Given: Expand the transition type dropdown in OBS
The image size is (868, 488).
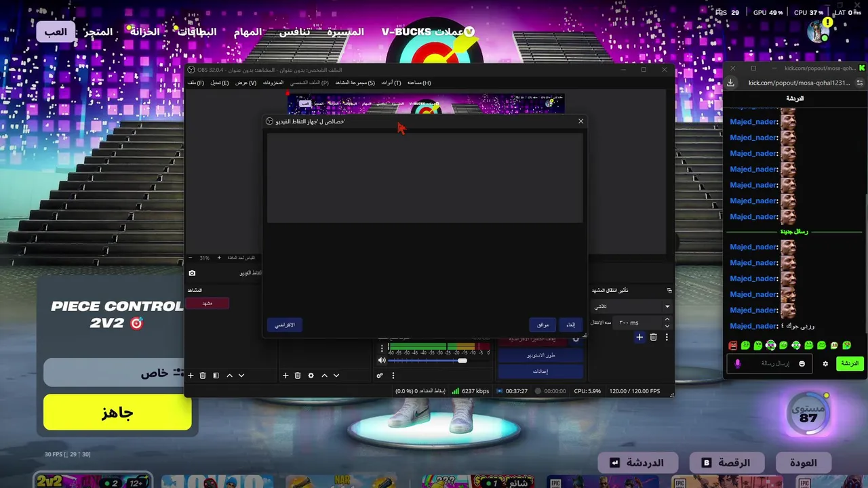Looking at the screenshot, I should (x=667, y=306).
